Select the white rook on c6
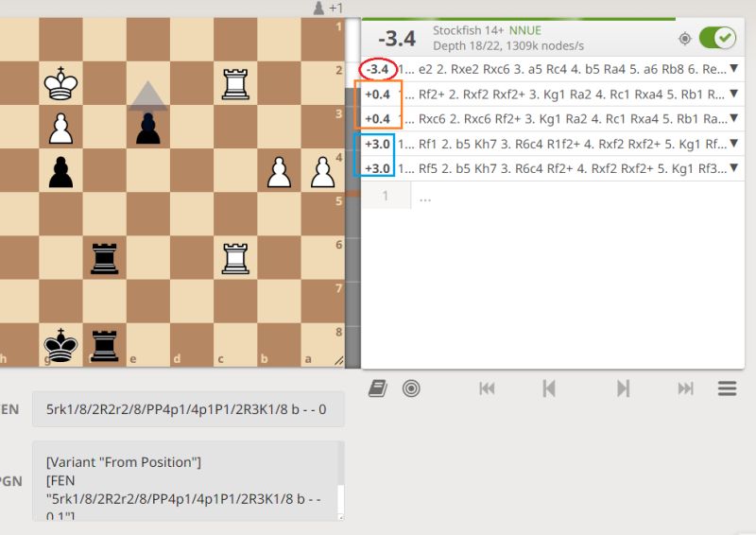This screenshot has width=756, height=535. pos(235,258)
